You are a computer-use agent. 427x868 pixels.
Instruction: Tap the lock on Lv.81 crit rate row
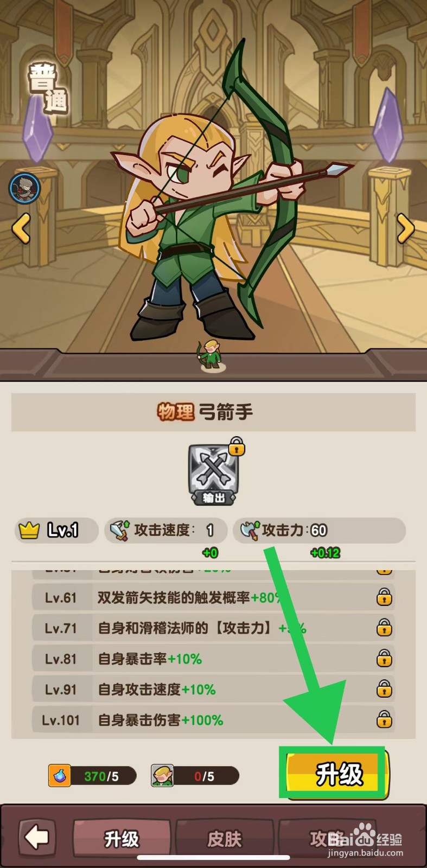click(384, 659)
